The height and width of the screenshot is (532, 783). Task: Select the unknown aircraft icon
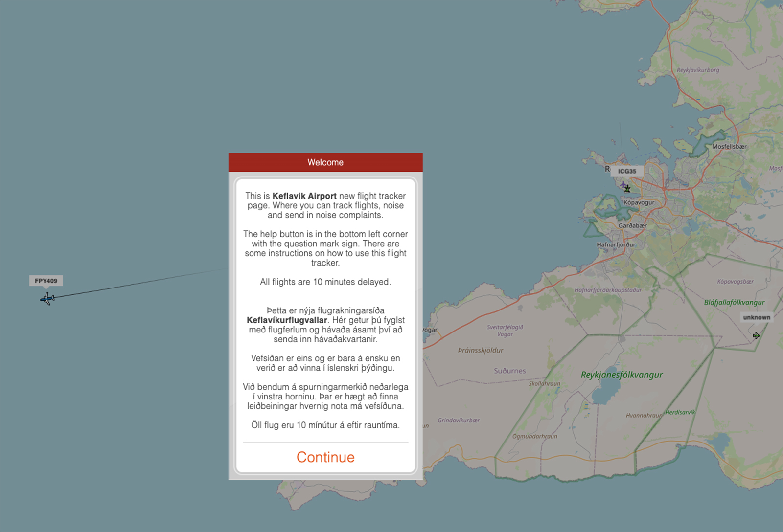point(757,335)
